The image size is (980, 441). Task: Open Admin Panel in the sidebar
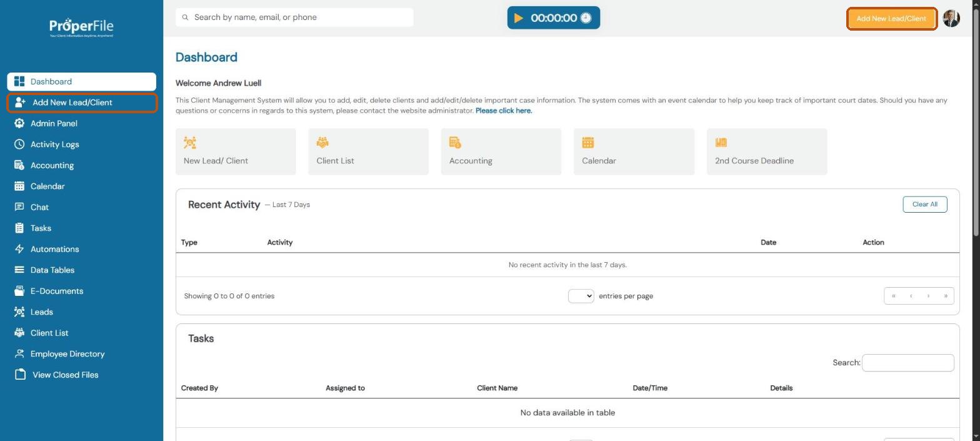coord(82,123)
